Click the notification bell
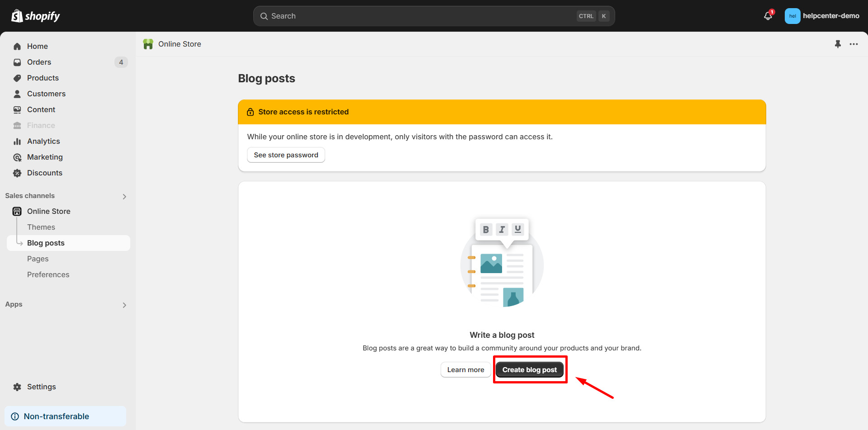 pyautogui.click(x=767, y=15)
